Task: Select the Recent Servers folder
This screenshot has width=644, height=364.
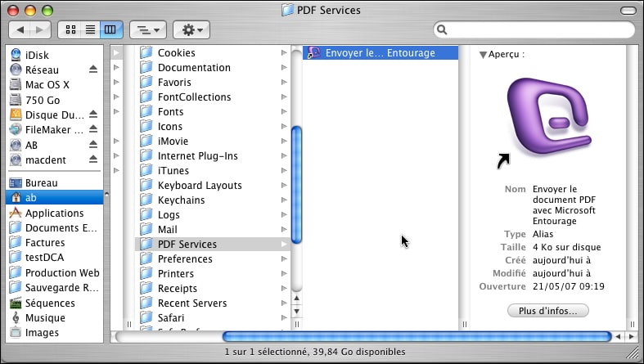Action: pyautogui.click(x=212, y=303)
